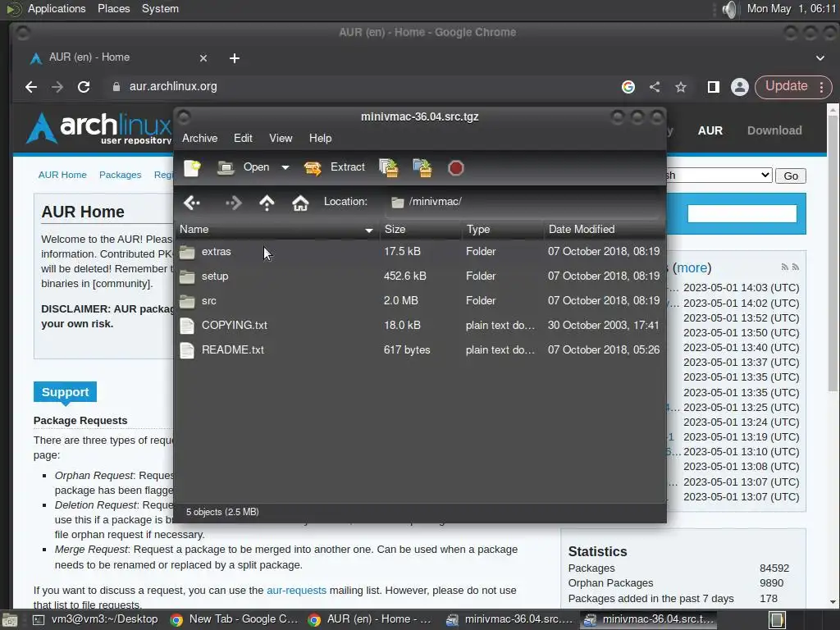
Task: Click the new archive icon in toolbar
Action: click(x=192, y=167)
